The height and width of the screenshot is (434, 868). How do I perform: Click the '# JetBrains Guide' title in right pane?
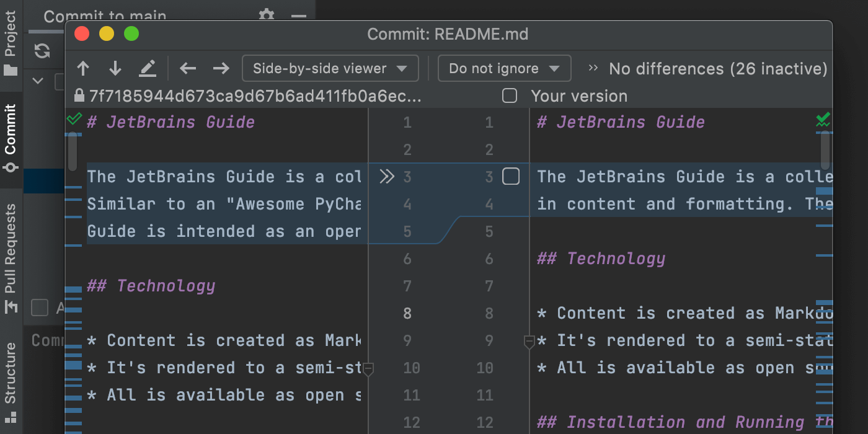(621, 122)
